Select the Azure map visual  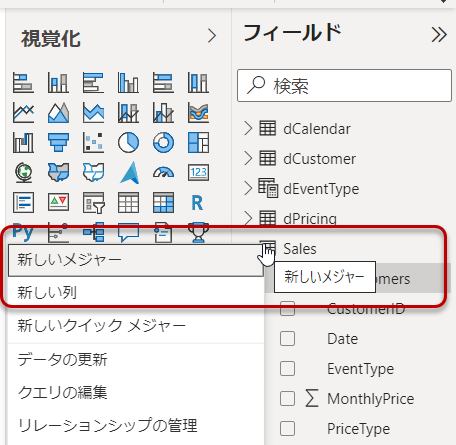coord(130,173)
